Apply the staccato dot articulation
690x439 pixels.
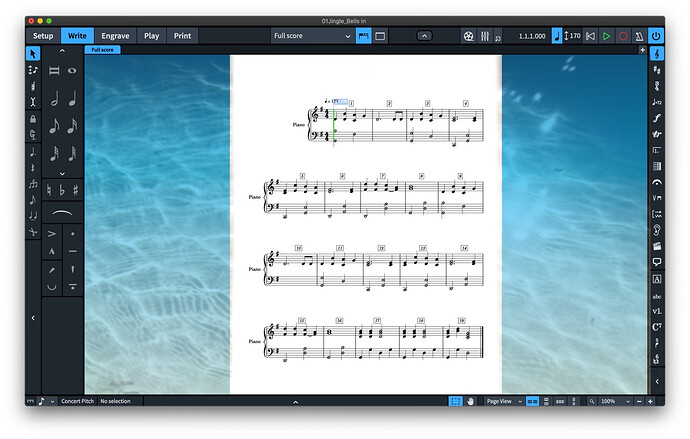73,234
